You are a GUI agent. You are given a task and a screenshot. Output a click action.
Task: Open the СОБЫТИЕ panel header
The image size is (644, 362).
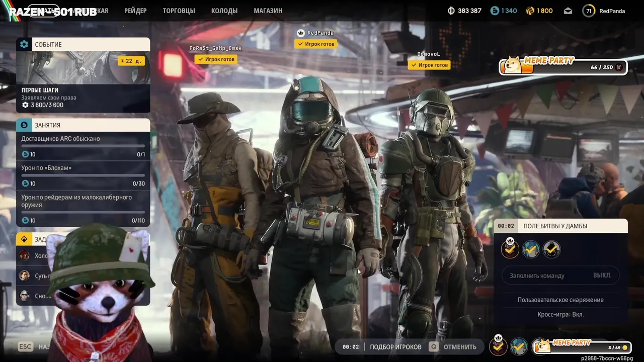[x=83, y=44]
